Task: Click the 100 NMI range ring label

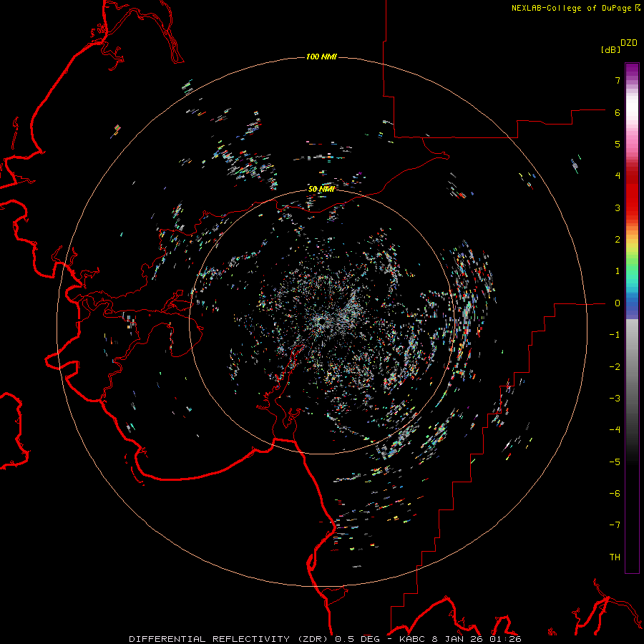Action: (321, 57)
